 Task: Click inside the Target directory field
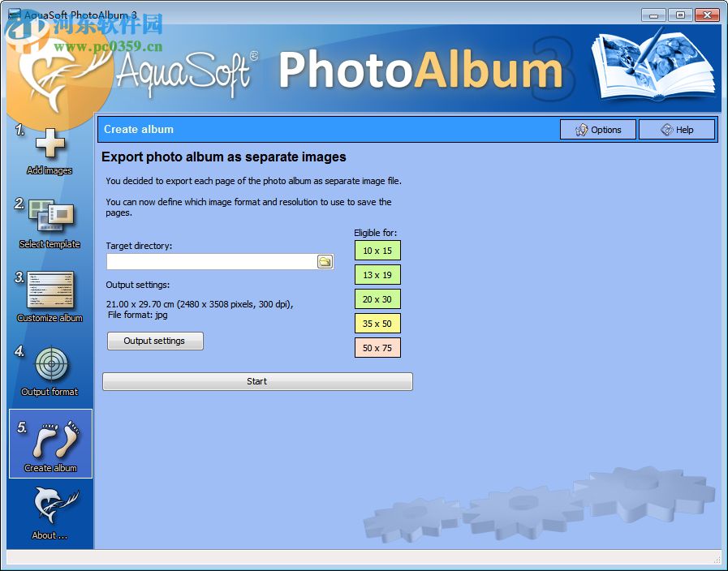tap(211, 261)
